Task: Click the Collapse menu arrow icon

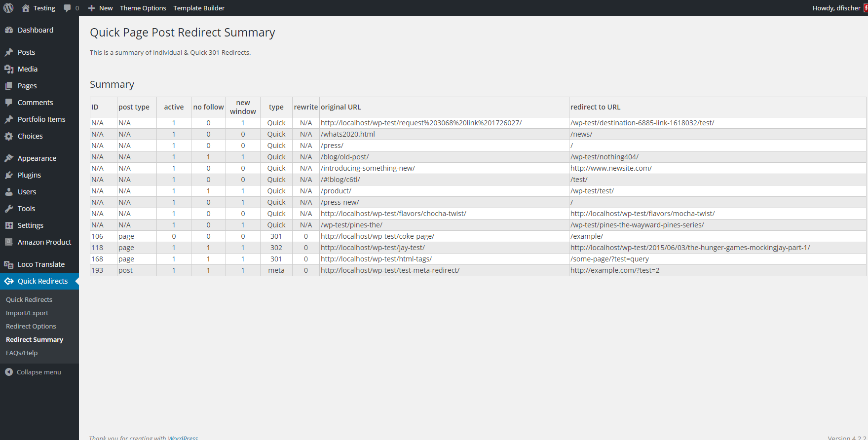Action: click(x=9, y=372)
